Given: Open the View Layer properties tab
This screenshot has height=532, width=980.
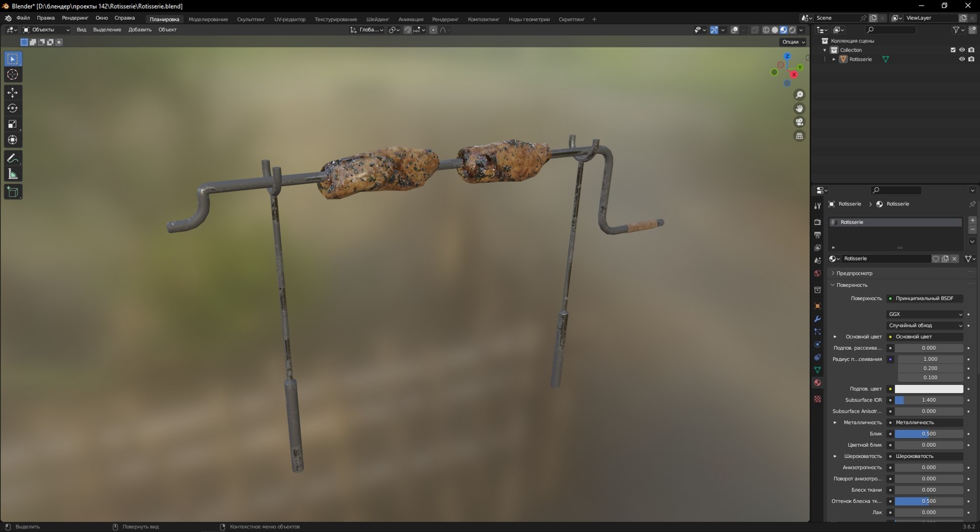Looking at the screenshot, I should tap(817, 248).
